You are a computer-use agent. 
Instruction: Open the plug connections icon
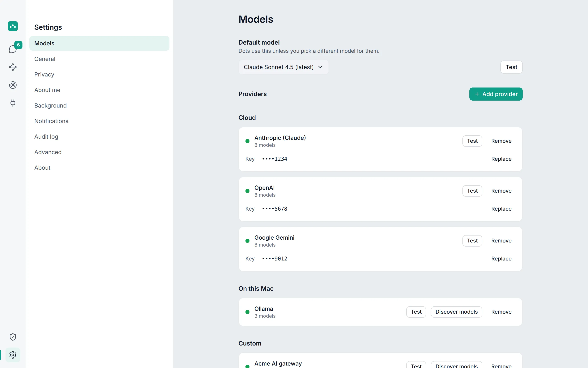[x=13, y=103]
